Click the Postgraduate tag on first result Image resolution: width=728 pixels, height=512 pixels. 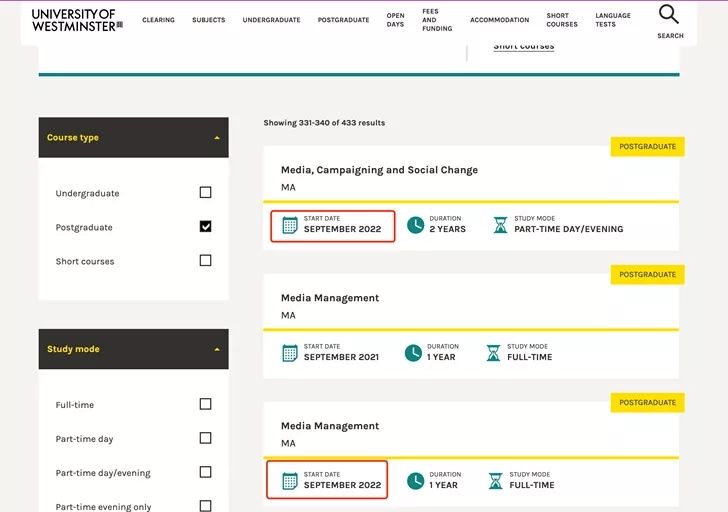(647, 147)
